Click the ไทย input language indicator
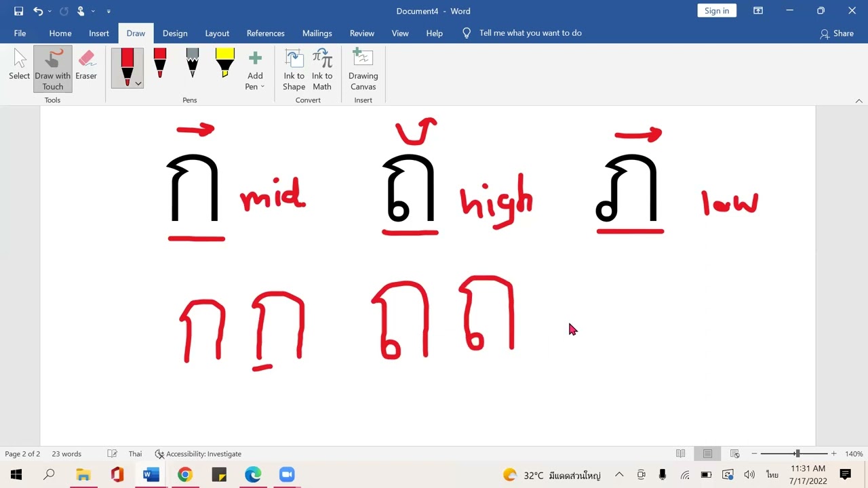This screenshot has height=488, width=868. 772,475
